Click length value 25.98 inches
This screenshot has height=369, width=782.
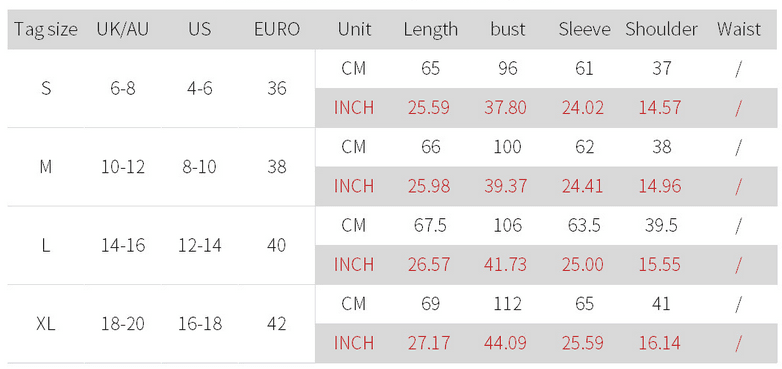click(429, 186)
